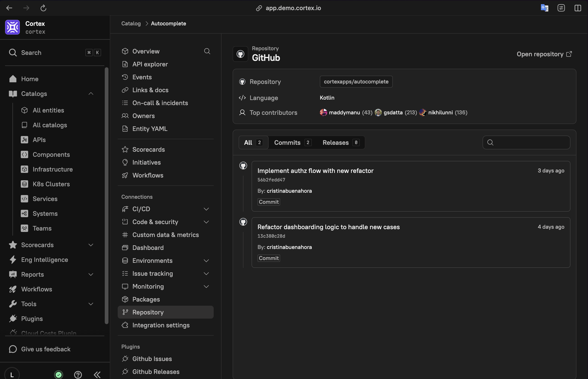Collapse the sidebar with double-chevron icon
The width and height of the screenshot is (588, 379).
[97, 374]
